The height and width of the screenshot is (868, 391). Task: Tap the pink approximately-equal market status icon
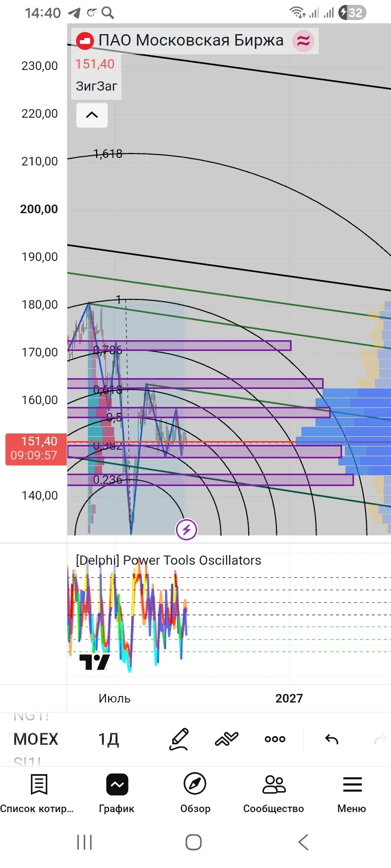pos(304,41)
